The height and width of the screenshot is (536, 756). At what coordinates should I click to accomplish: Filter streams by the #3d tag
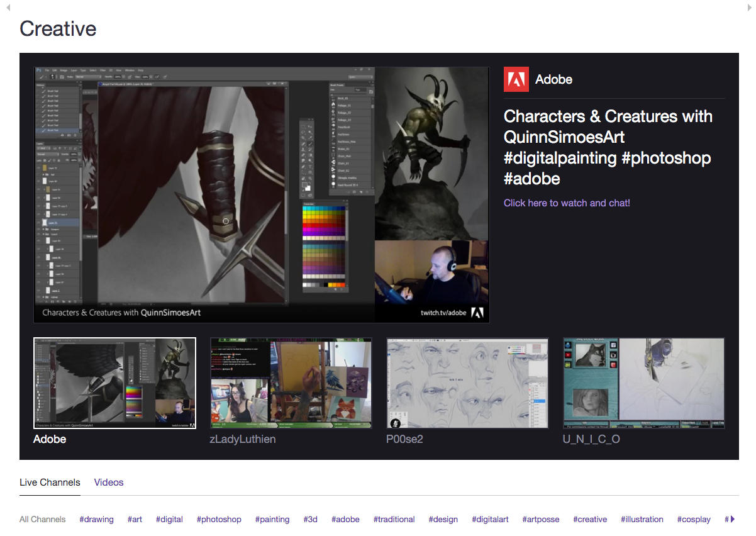310,519
